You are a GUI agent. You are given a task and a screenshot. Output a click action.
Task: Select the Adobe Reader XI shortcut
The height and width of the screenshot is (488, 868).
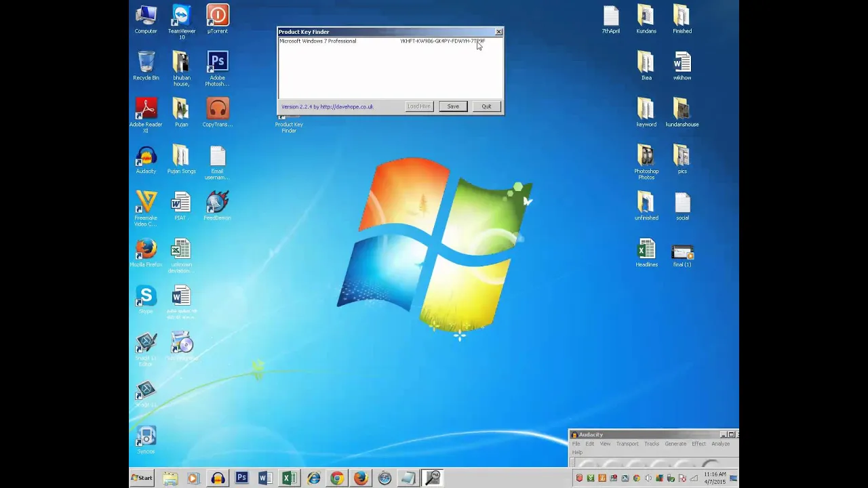pos(146,115)
